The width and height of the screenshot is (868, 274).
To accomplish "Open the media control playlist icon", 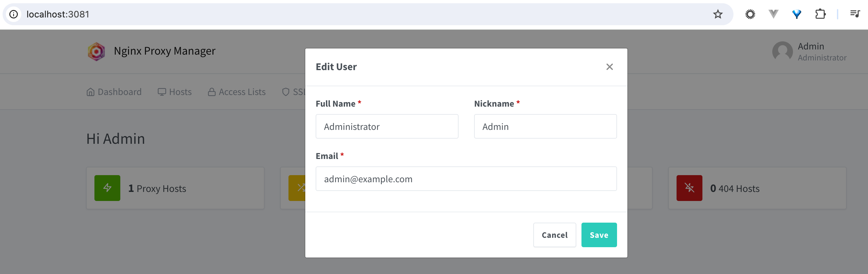I will point(855,14).
